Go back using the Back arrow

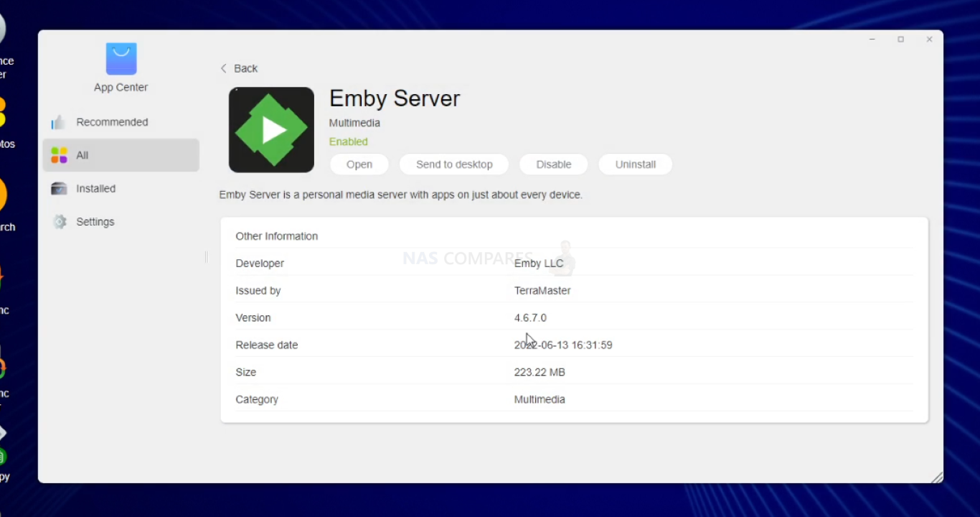click(x=223, y=68)
